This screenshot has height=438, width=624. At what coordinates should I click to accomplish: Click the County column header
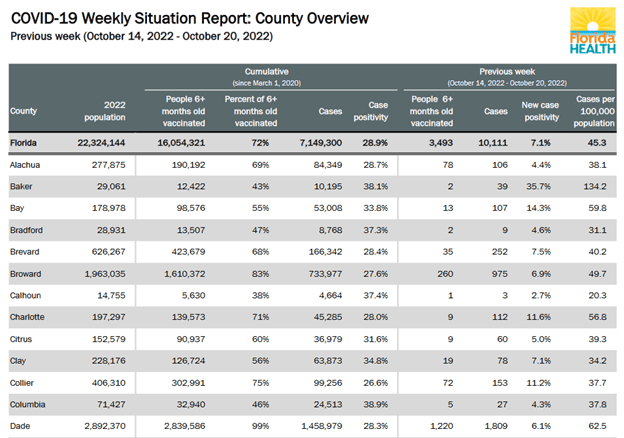(23, 110)
